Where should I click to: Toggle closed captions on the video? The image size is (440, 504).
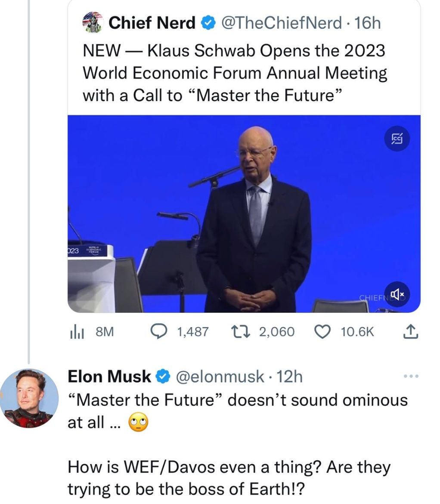(397, 139)
